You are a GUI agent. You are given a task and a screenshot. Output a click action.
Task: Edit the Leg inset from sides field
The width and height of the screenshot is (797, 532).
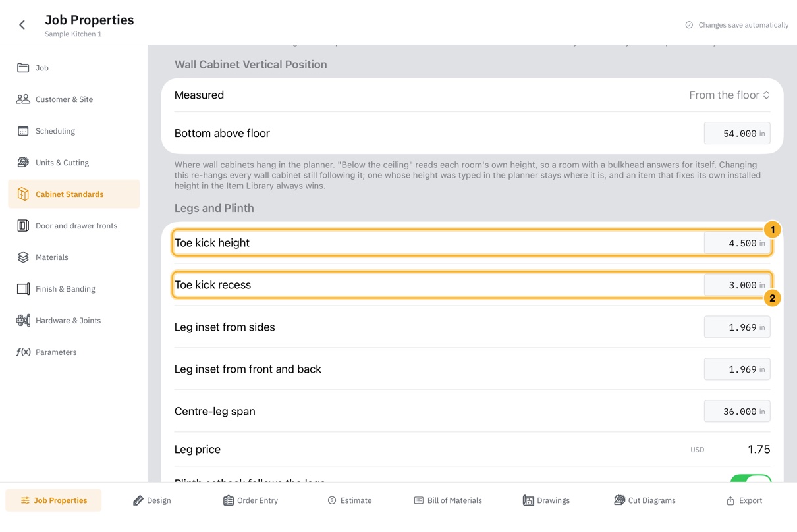click(x=737, y=327)
